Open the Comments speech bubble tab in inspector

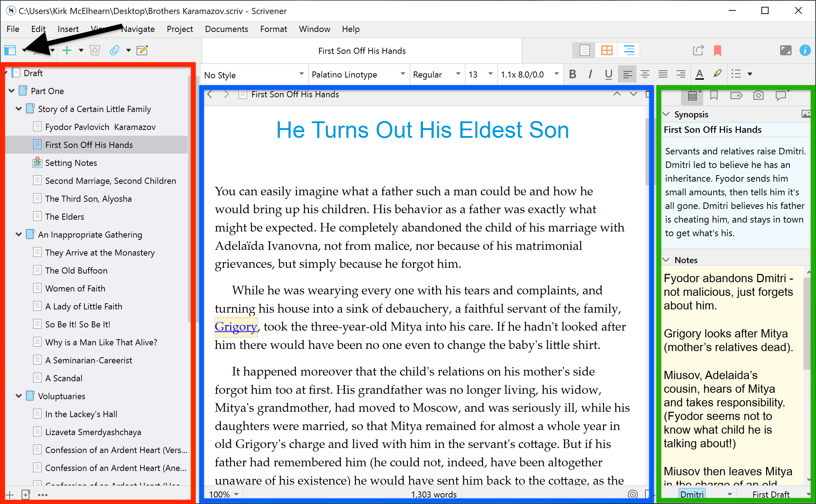781,95
